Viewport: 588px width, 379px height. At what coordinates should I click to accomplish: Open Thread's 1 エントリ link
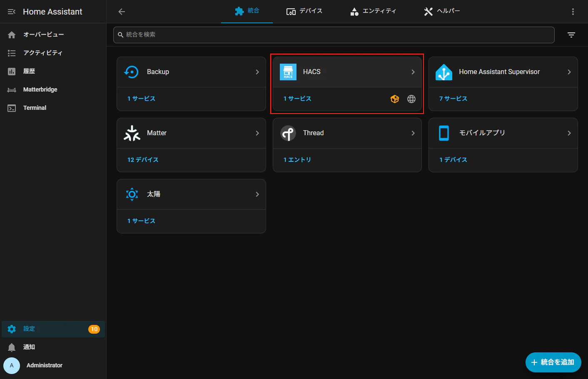tap(297, 160)
